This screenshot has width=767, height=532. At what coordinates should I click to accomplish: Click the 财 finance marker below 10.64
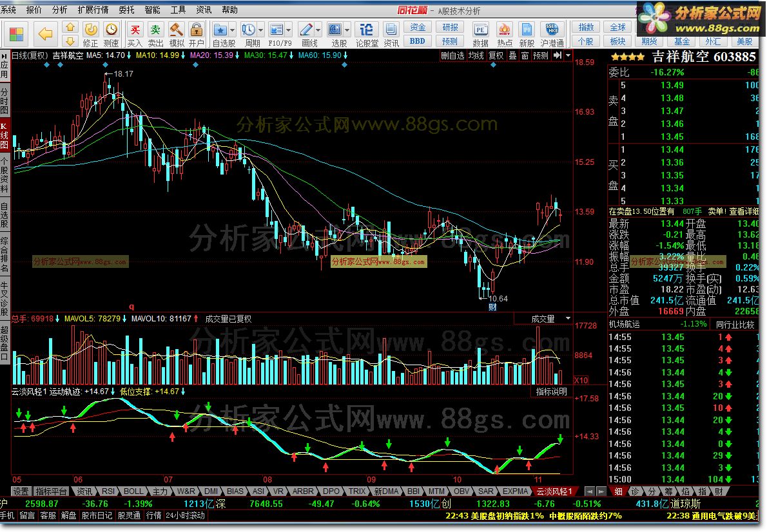click(492, 307)
